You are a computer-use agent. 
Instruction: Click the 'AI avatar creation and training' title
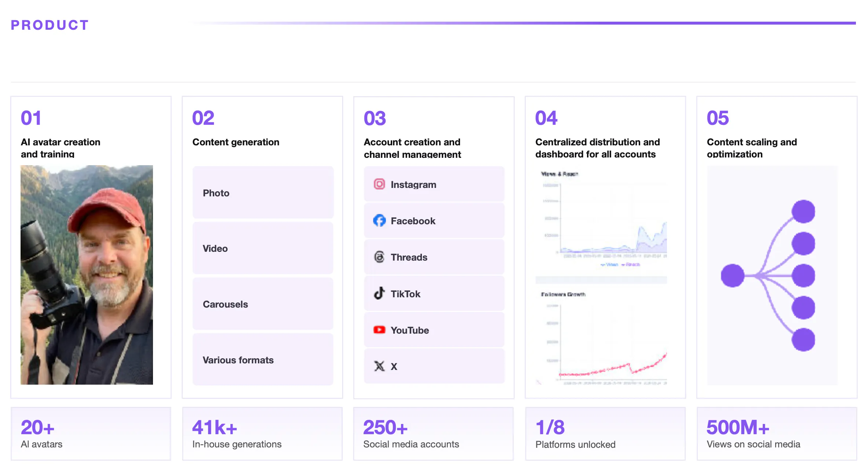tap(61, 148)
